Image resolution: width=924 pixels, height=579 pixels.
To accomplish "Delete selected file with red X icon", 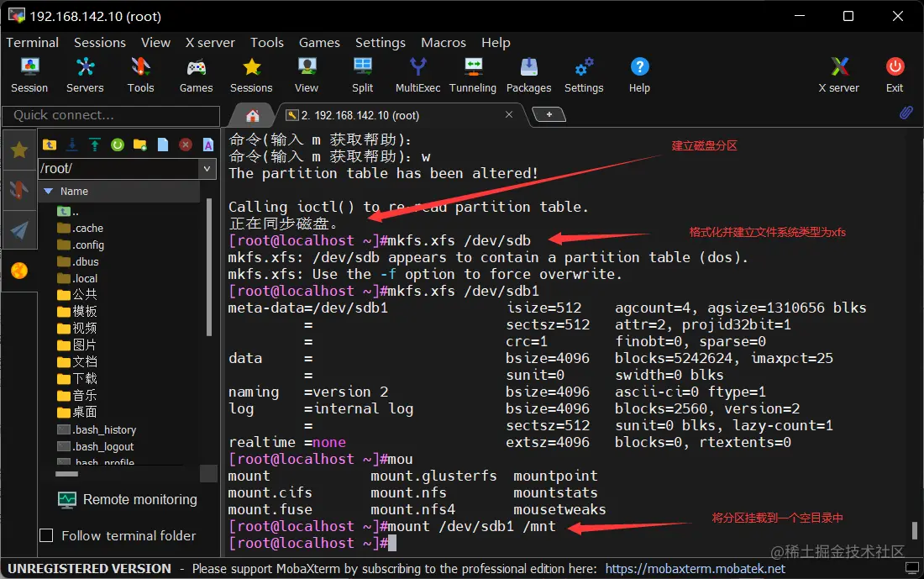I will (x=186, y=145).
